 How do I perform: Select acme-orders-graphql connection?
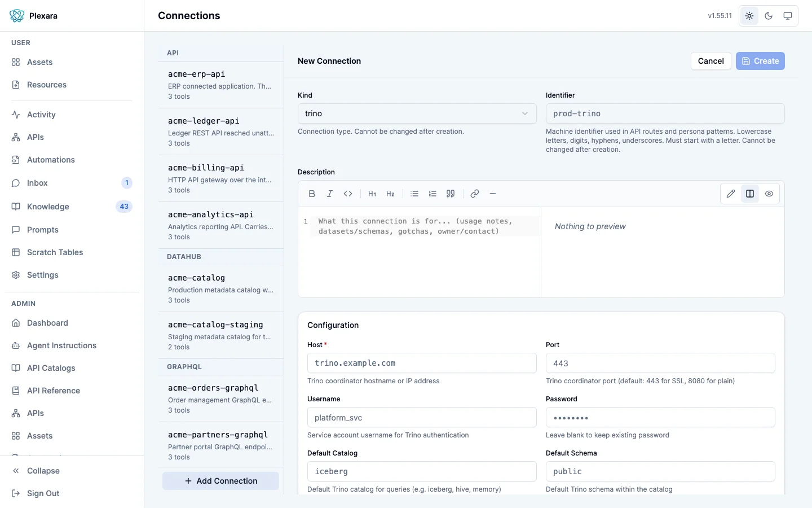point(220,398)
